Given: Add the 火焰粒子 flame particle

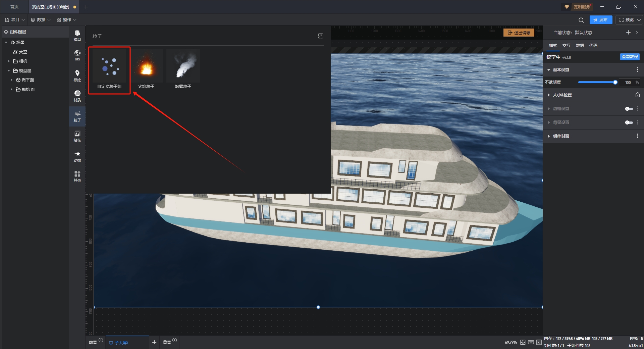Looking at the screenshot, I should [x=146, y=70].
